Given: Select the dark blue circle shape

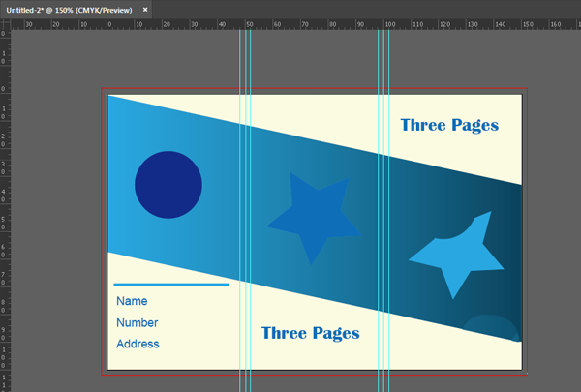Looking at the screenshot, I should 168,184.
